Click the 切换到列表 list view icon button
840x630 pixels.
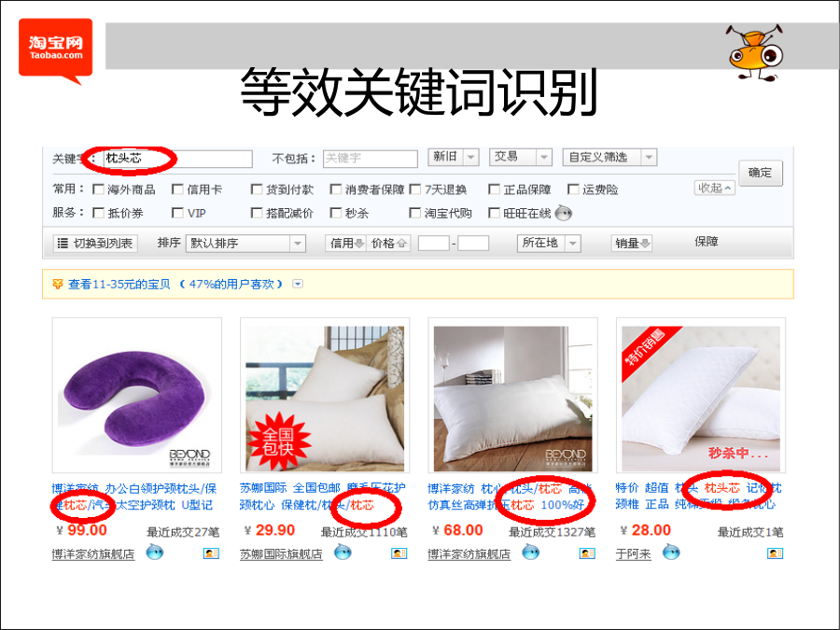[x=95, y=244]
